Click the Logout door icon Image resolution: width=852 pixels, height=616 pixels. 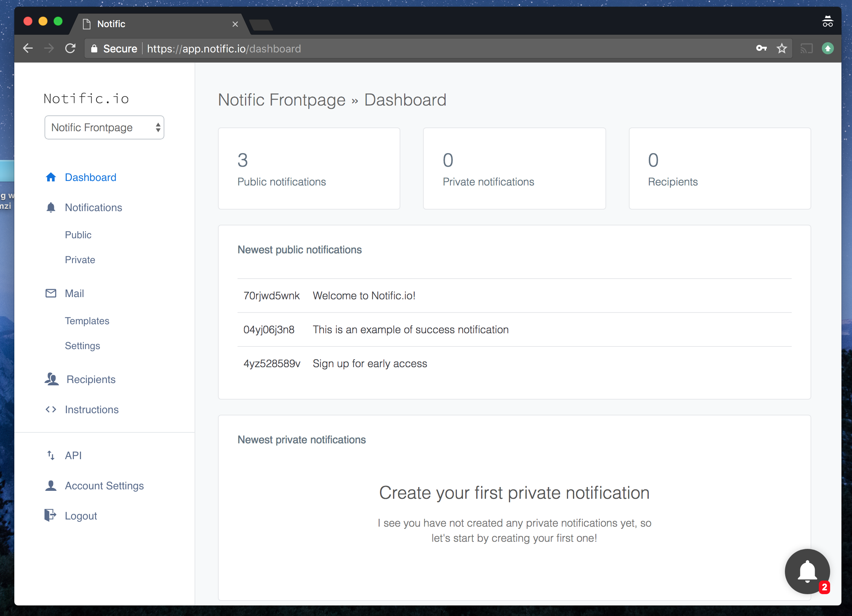(51, 515)
